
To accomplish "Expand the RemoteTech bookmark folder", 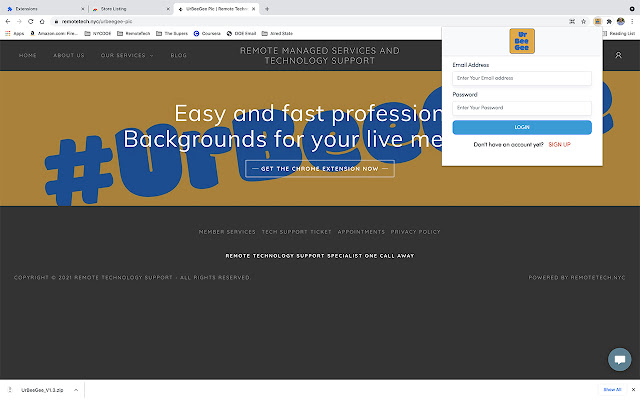I will pos(133,33).
